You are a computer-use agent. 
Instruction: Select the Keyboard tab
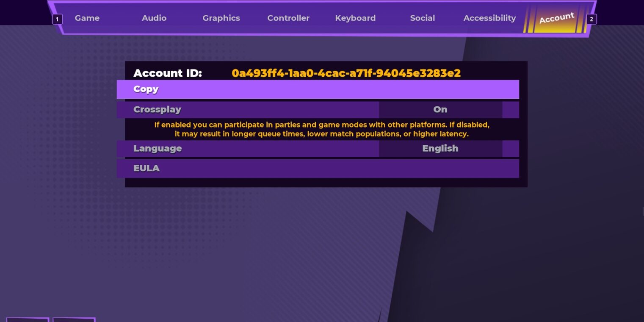355,18
